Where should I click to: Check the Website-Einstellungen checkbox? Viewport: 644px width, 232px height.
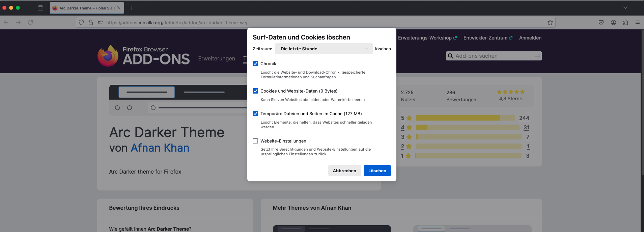(255, 141)
